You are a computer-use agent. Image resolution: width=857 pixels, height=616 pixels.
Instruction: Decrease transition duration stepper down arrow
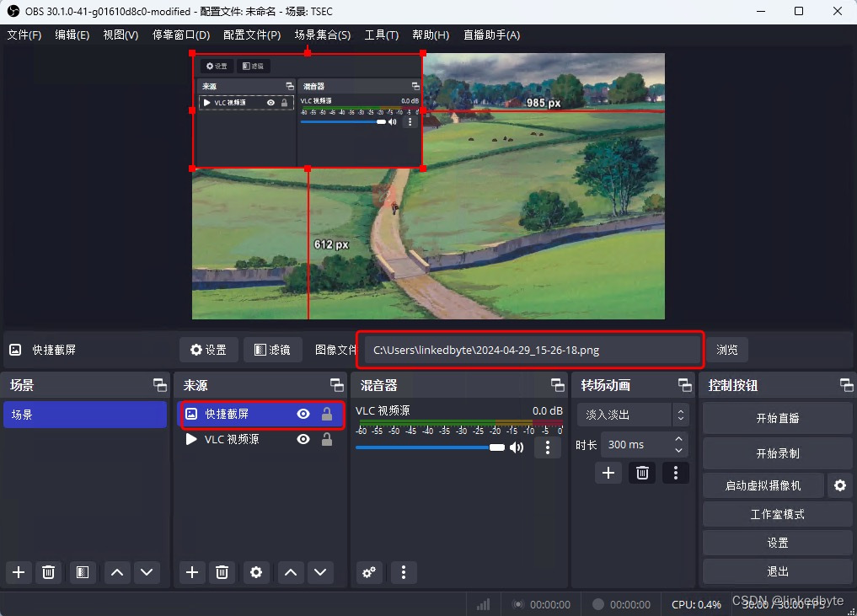pos(678,450)
